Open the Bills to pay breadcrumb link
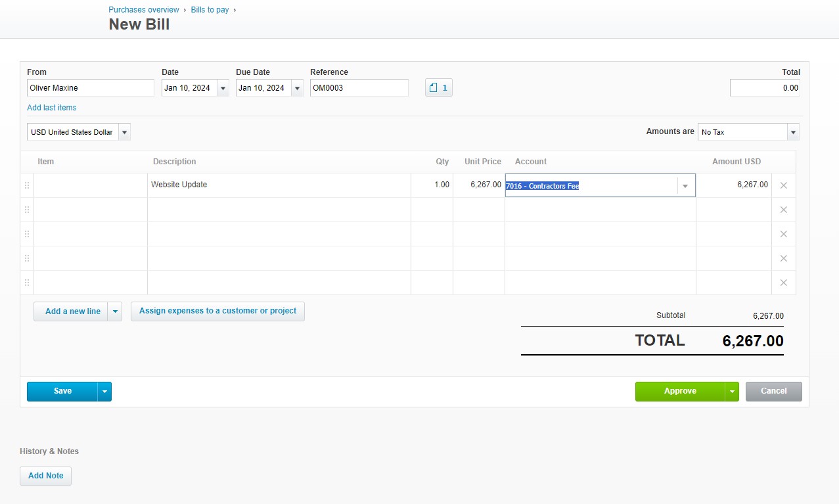839x504 pixels. (210, 10)
